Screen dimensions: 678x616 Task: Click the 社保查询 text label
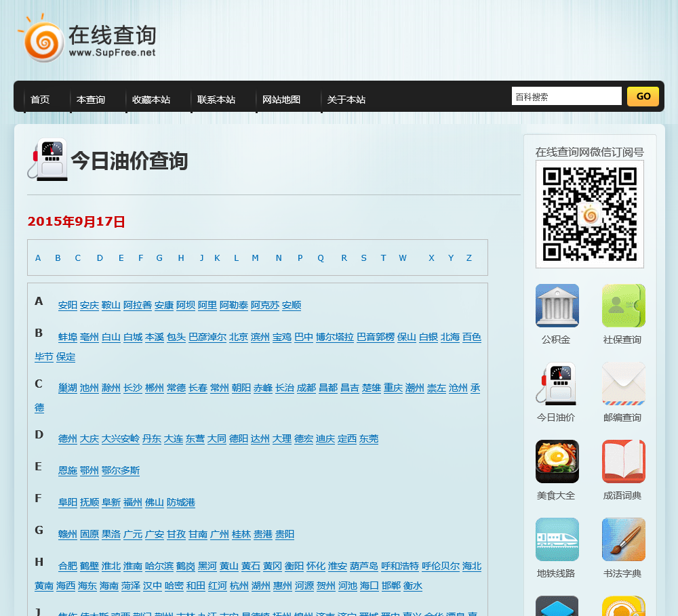pos(622,340)
